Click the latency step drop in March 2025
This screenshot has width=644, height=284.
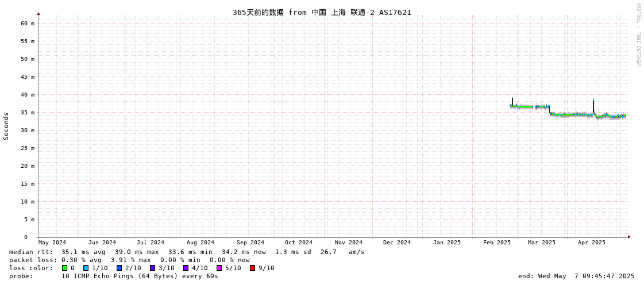pyautogui.click(x=550, y=110)
